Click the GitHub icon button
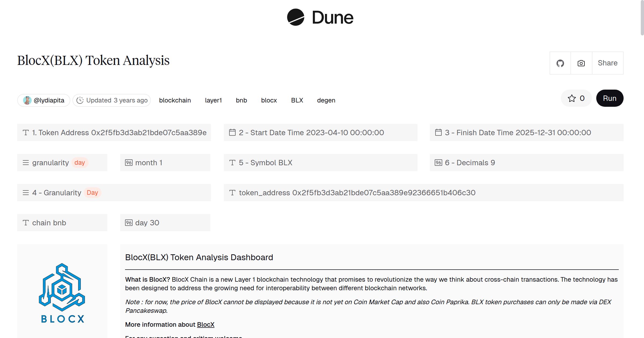The height and width of the screenshot is (338, 644). 560,63
